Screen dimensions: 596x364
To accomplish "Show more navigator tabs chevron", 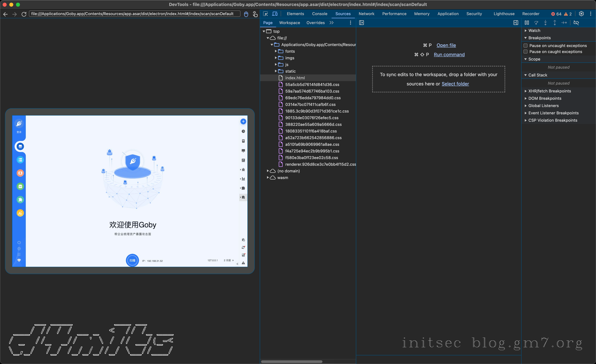I will pos(331,23).
